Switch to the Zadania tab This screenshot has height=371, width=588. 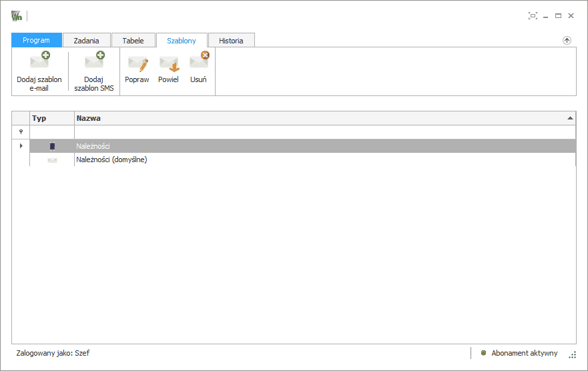tap(86, 41)
